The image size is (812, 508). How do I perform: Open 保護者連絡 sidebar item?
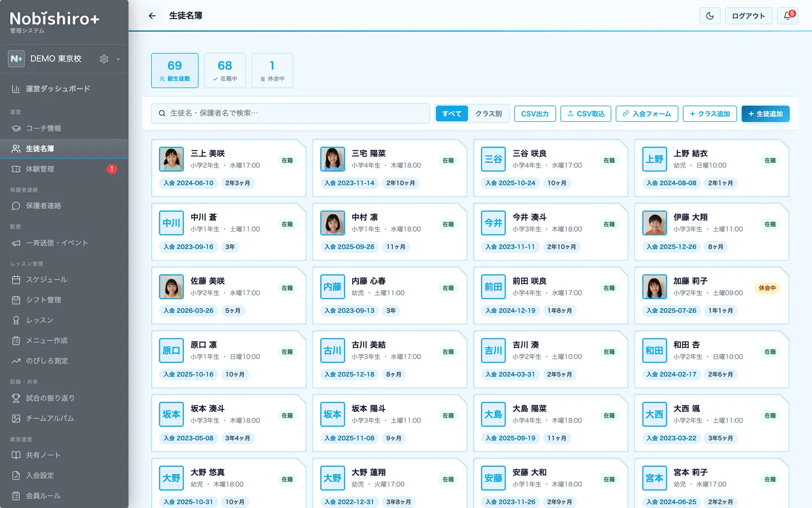coord(64,206)
